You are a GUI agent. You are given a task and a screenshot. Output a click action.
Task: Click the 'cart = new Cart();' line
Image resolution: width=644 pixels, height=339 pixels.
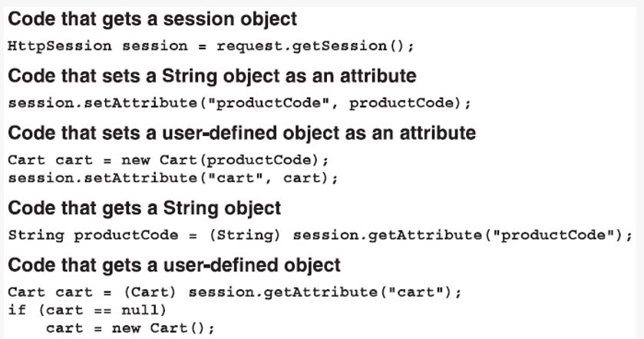(130, 328)
